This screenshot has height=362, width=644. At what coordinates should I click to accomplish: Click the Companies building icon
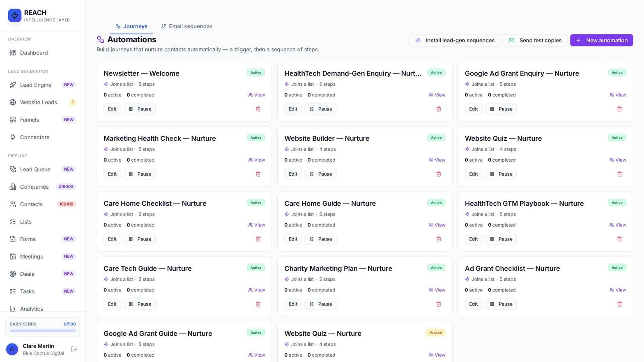(x=13, y=187)
